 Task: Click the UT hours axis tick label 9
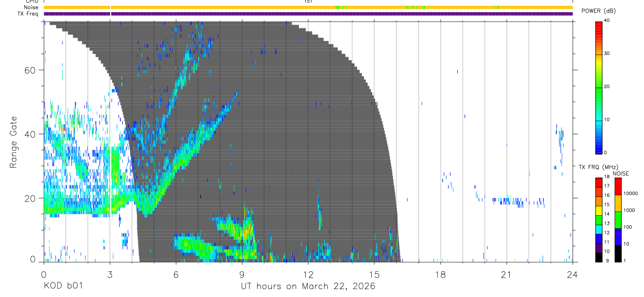tap(242, 274)
